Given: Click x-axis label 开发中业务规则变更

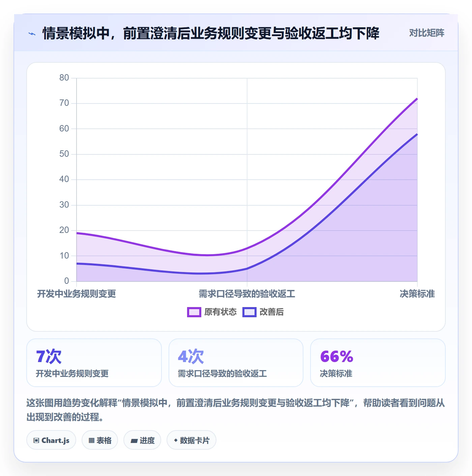Looking at the screenshot, I should (x=77, y=294).
